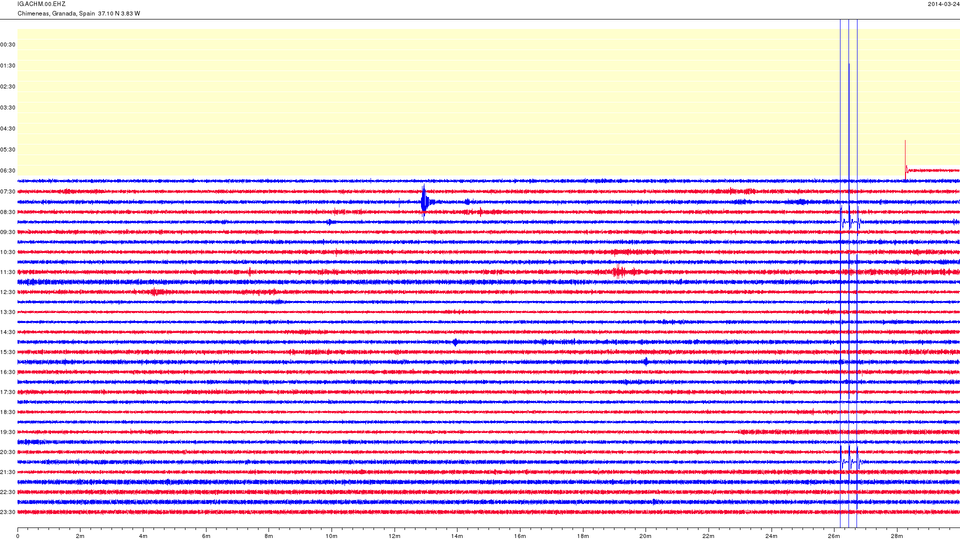Screen dimensions: 960x540
Task: Click the station code IG.ACHM.00.EHZ header text
Action: click(41, 4)
